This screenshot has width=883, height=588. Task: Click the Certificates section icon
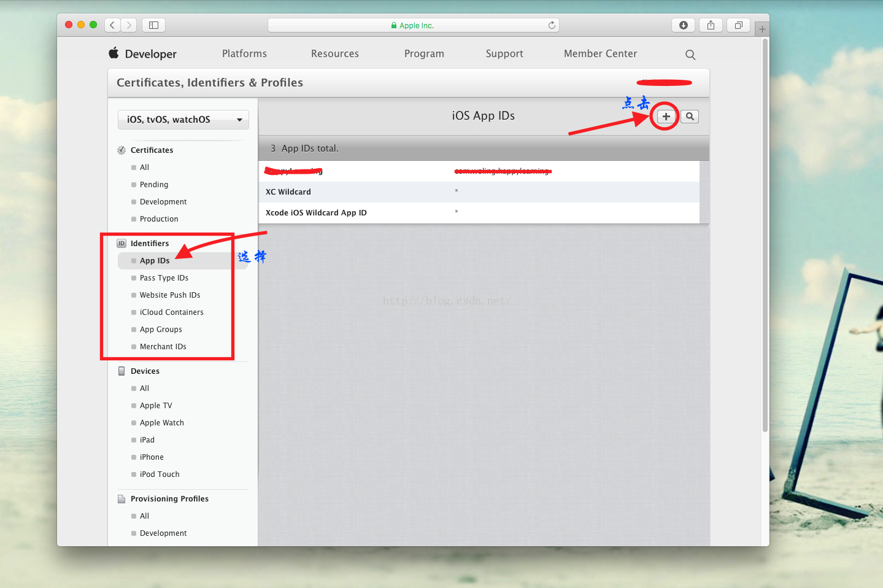[121, 150]
